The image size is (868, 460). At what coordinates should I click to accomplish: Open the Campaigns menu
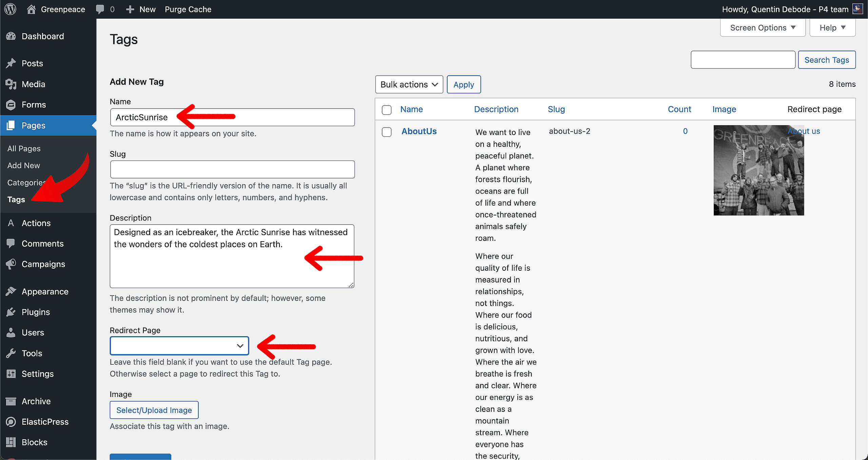pos(48,264)
